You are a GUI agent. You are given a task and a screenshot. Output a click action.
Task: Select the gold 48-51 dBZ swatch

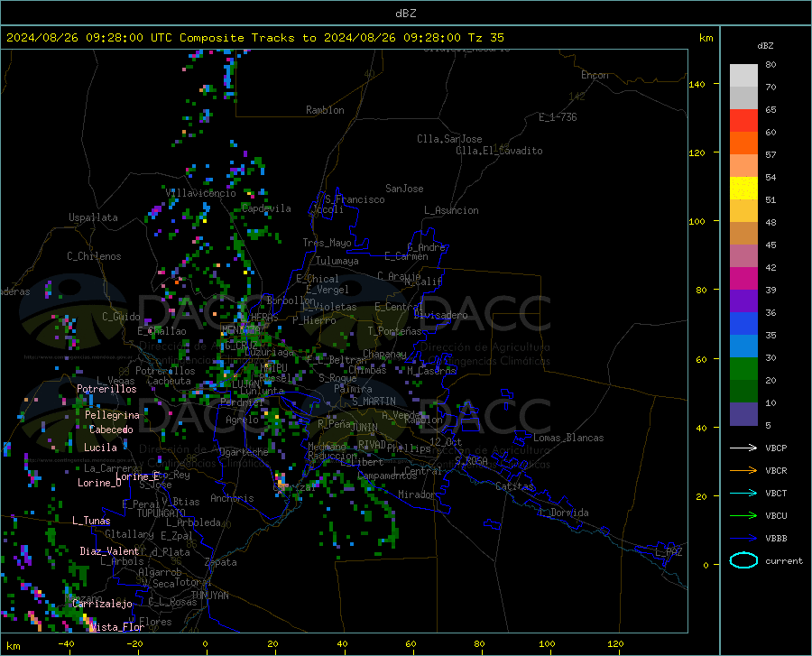coord(743,211)
